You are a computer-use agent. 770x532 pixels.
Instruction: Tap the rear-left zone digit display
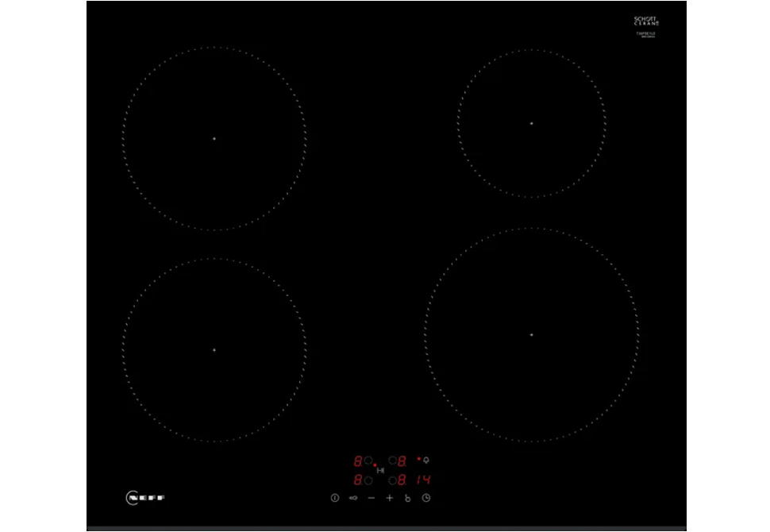[358, 461]
